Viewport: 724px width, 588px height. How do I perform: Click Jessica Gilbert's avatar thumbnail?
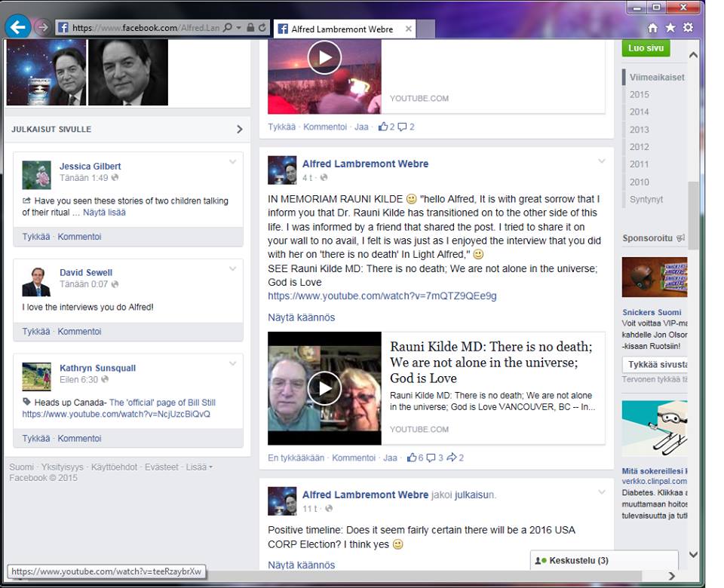(x=36, y=175)
